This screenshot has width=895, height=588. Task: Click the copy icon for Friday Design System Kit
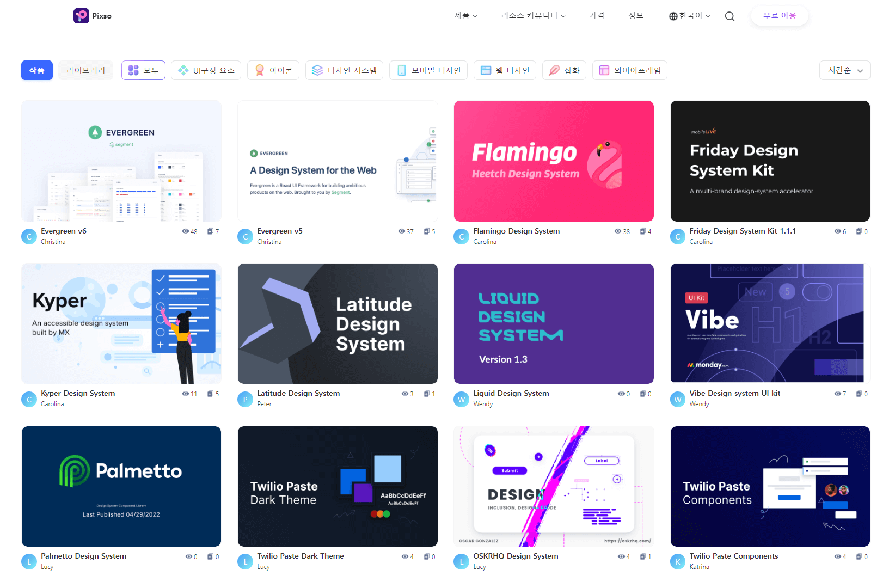859,231
